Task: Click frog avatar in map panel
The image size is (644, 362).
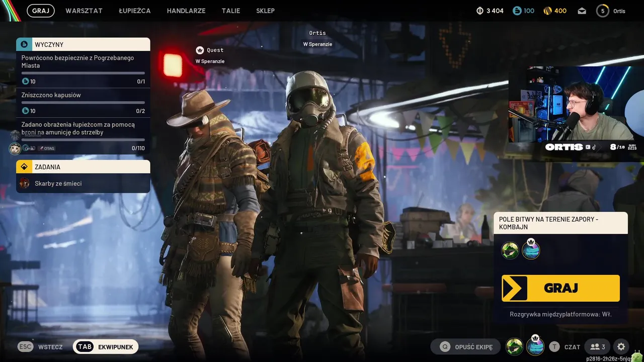Action: [x=510, y=250]
